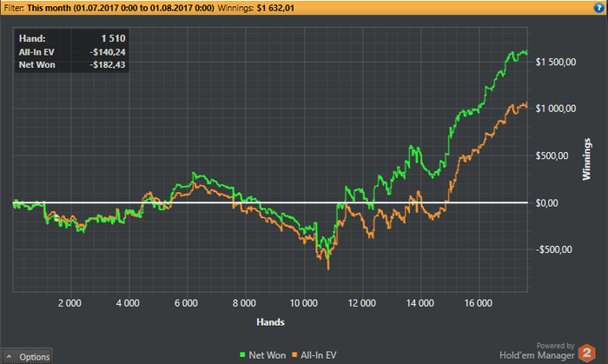Click the $1 000,00 axis label
Viewport: 608px width, 364px height.
(556, 109)
